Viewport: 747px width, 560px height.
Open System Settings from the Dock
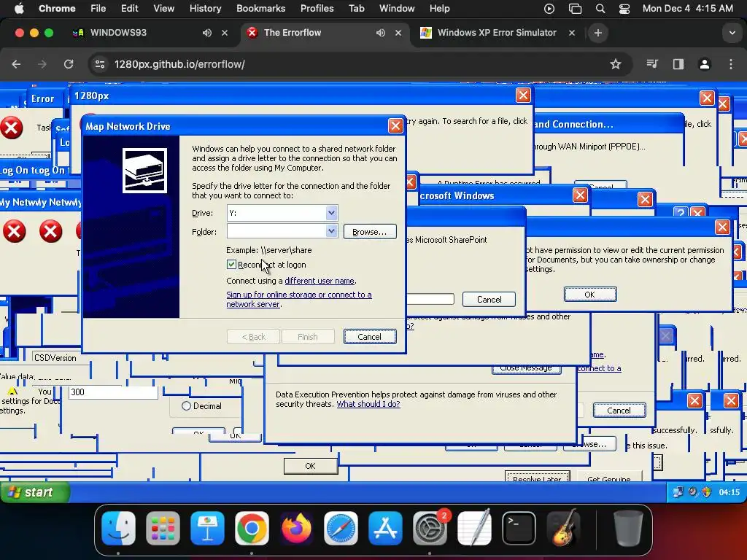coord(430,528)
